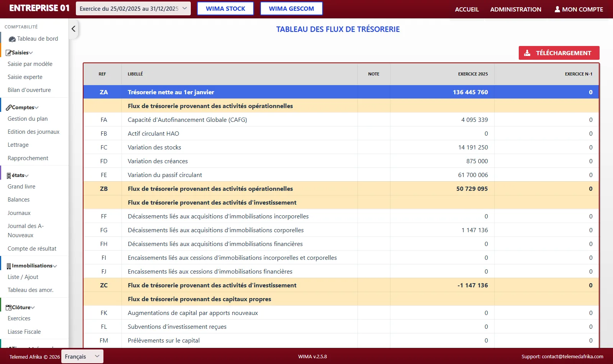Image resolution: width=613 pixels, height=364 pixels.
Task: Open Rapprochement page
Action: 28,158
